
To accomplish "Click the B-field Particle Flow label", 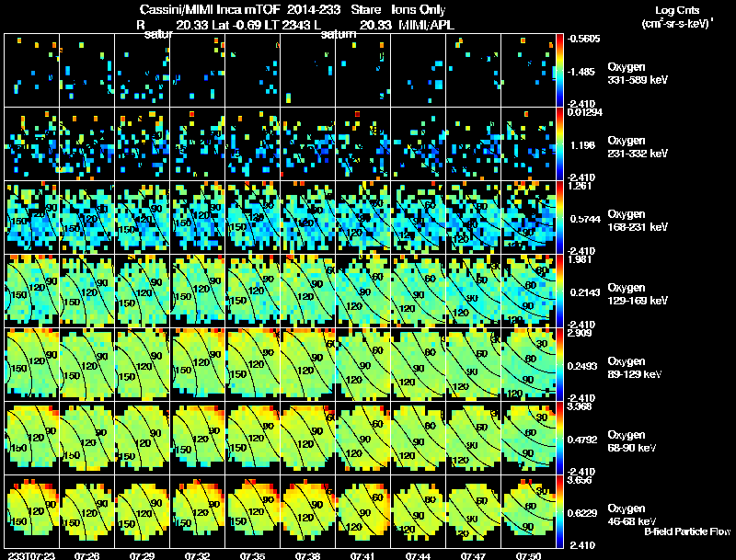I will coord(687,531).
